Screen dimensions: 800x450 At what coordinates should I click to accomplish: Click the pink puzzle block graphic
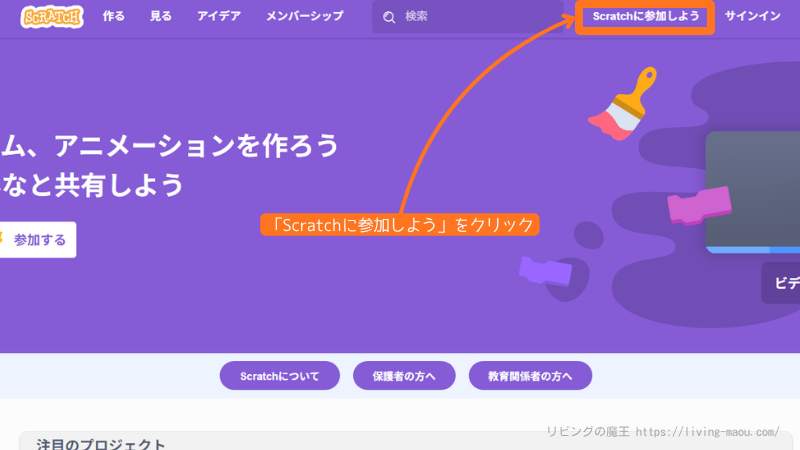(x=700, y=203)
